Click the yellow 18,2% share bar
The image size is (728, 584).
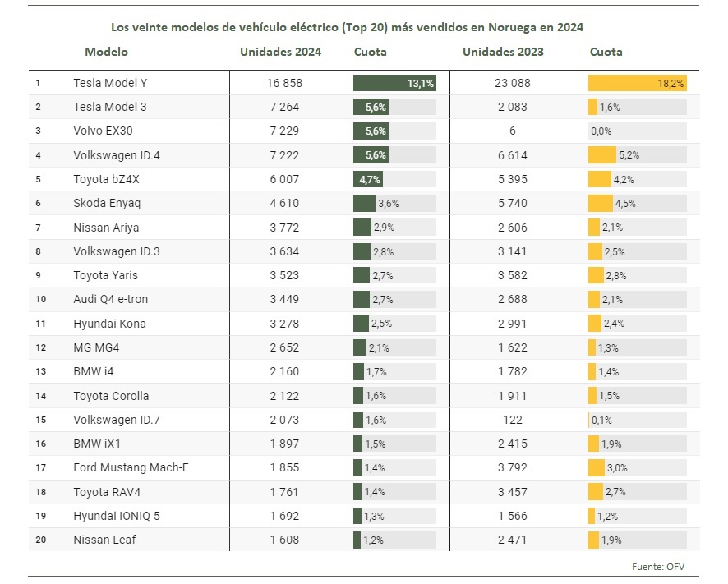(x=638, y=83)
